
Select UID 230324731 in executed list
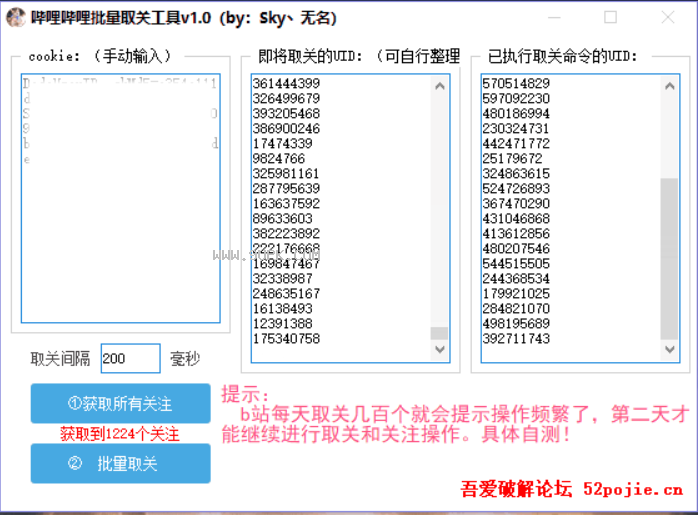tap(516, 129)
